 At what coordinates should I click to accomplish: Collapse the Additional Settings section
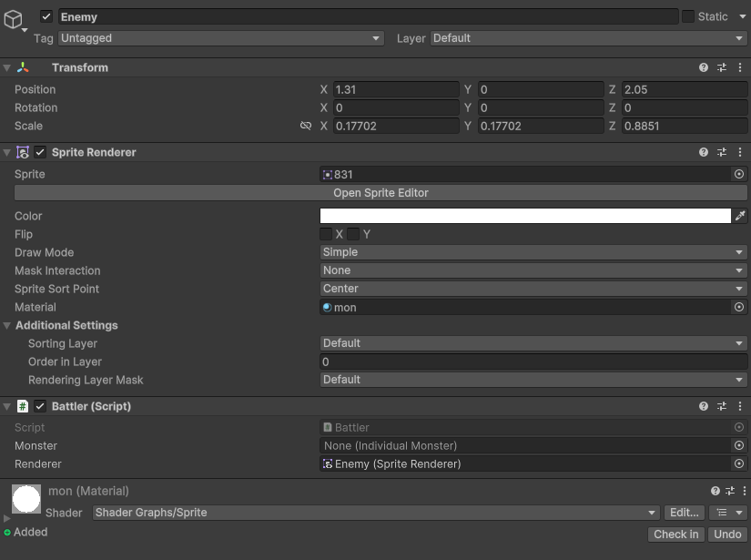(7, 325)
